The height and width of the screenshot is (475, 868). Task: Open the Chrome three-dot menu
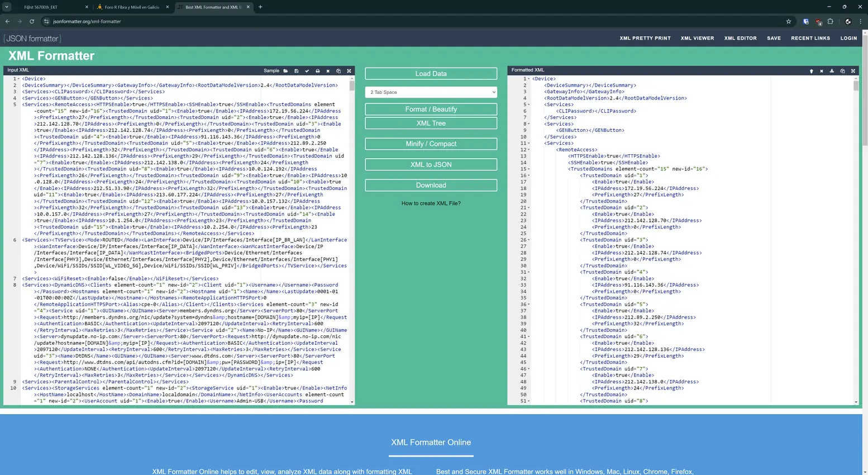click(x=860, y=21)
